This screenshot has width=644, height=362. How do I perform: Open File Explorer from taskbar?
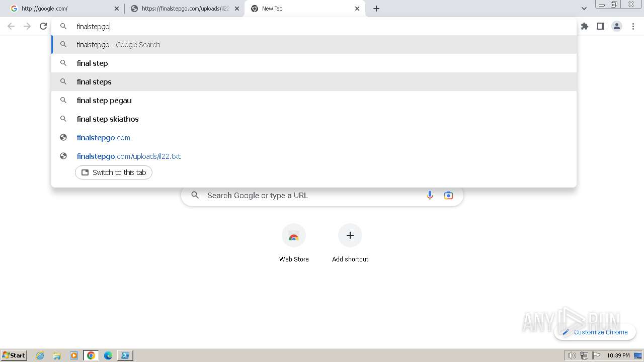click(57, 355)
